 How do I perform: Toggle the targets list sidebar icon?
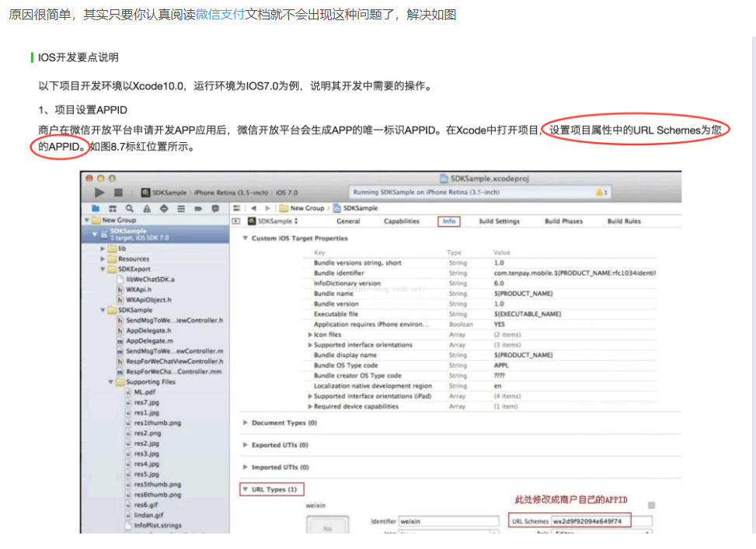[x=235, y=221]
